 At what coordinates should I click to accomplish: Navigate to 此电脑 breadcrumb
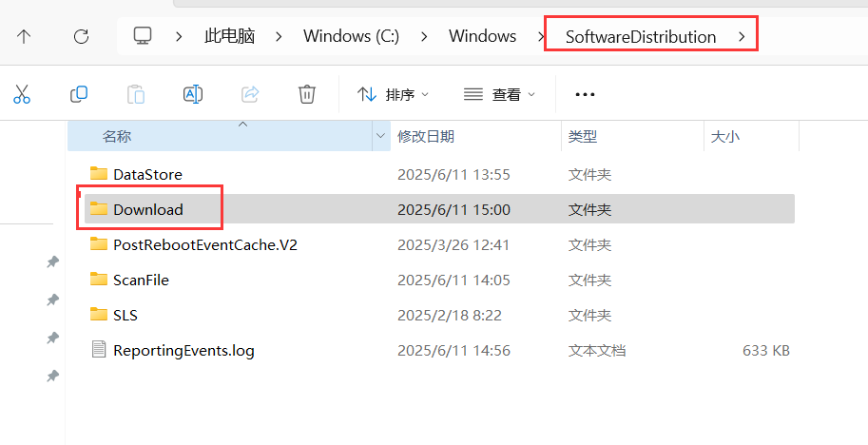(x=230, y=36)
